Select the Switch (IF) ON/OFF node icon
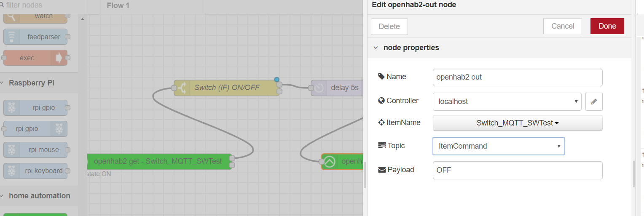The width and height of the screenshot is (644, 216). click(x=182, y=88)
